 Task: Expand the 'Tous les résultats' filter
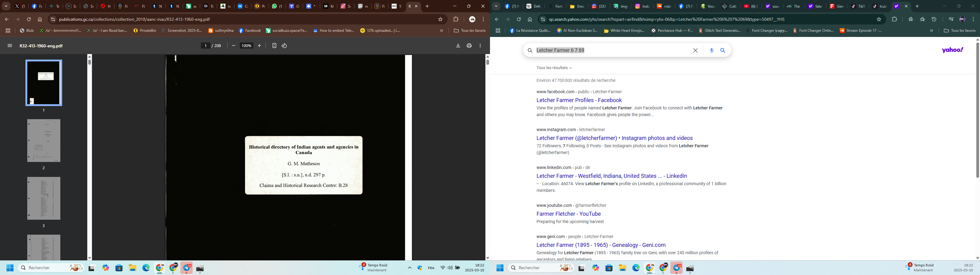point(554,68)
